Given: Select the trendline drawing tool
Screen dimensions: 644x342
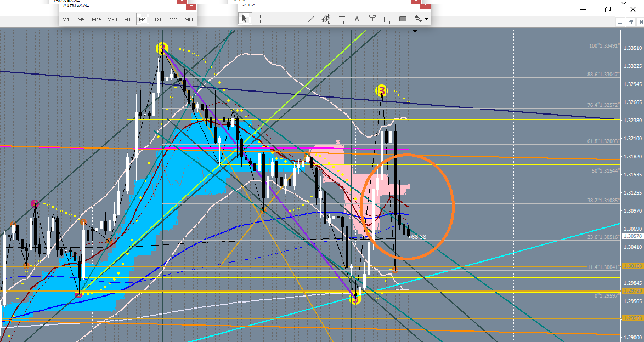Looking at the screenshot, I should tap(310, 19).
